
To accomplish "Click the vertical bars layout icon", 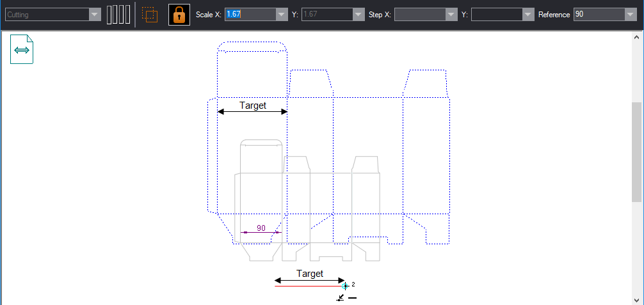I will point(118,15).
